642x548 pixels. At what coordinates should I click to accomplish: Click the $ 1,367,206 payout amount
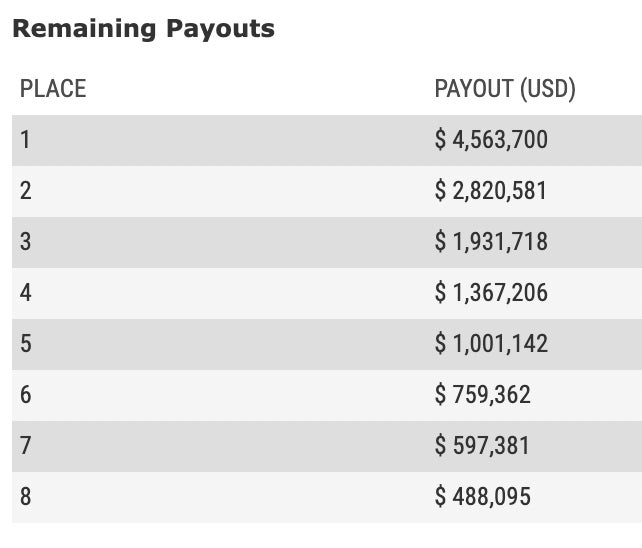(x=491, y=293)
